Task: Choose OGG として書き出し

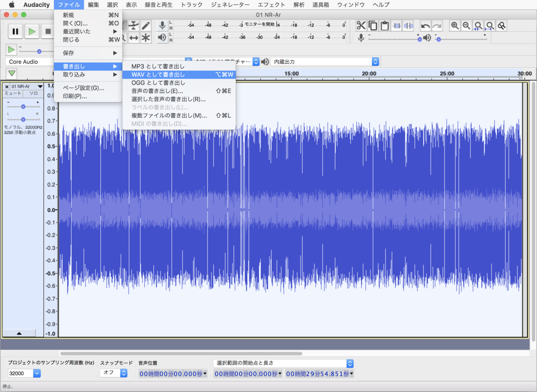Action: (x=179, y=83)
